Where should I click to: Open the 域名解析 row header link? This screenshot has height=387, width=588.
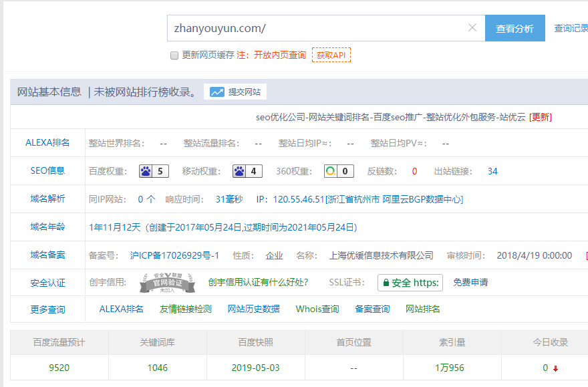(x=47, y=199)
